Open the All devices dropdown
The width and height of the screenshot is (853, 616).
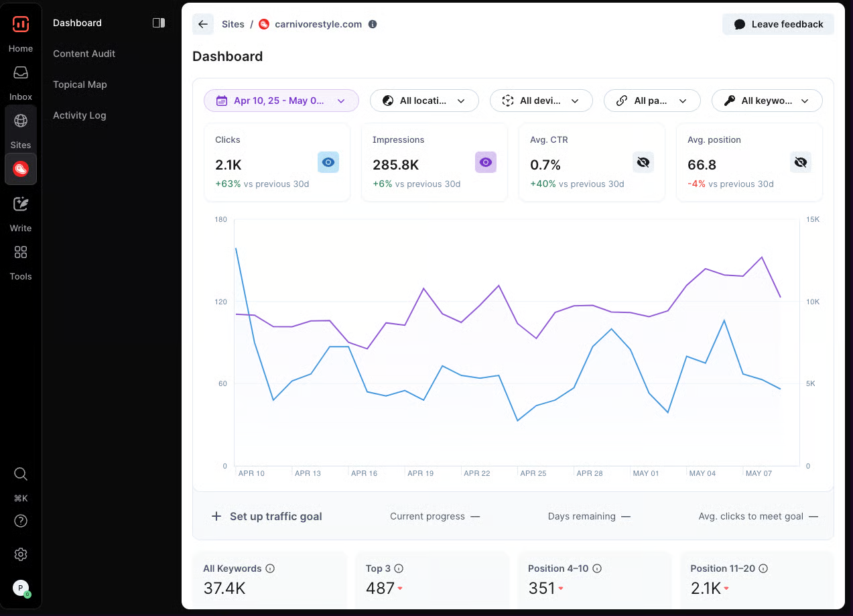pos(541,100)
